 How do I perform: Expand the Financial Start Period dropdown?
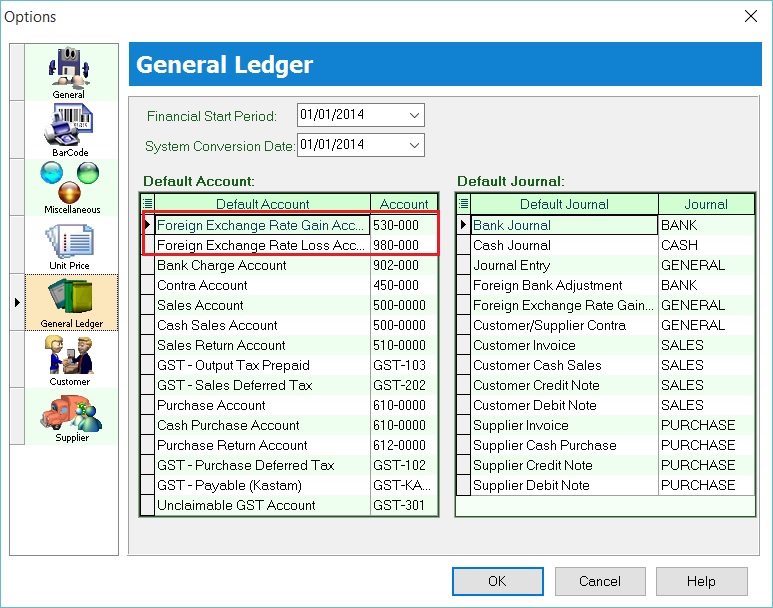tap(415, 115)
